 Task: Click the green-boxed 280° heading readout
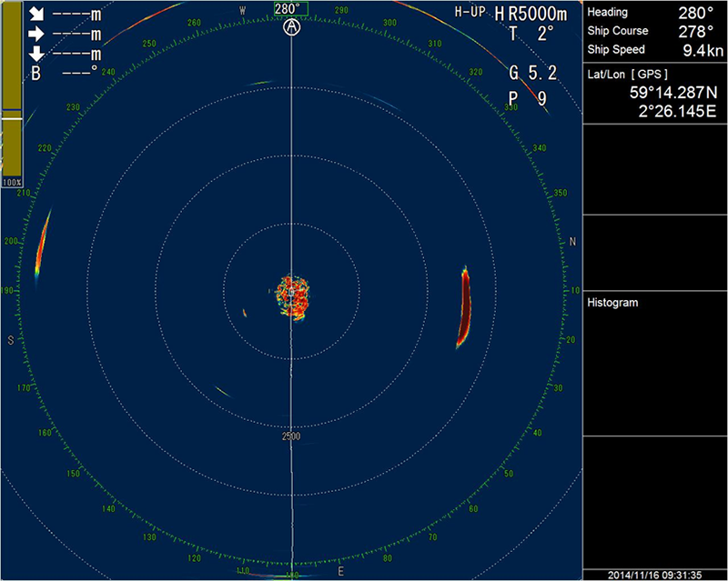(290, 9)
